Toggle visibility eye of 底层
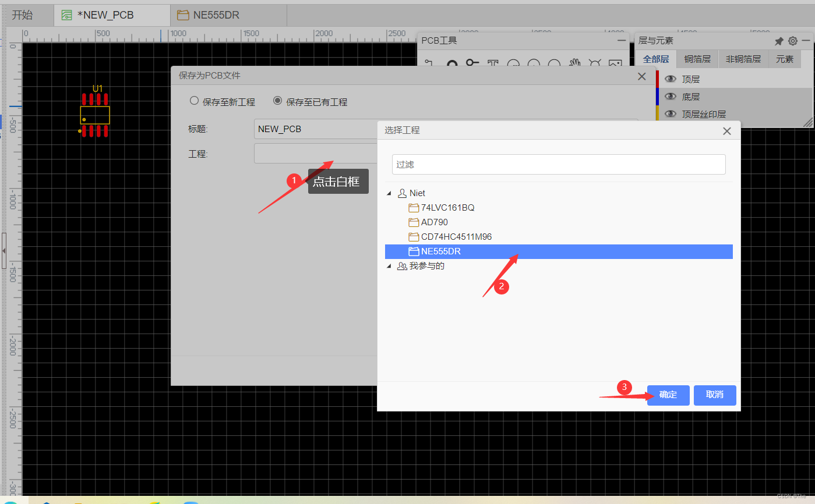This screenshot has height=504, width=815. click(671, 97)
